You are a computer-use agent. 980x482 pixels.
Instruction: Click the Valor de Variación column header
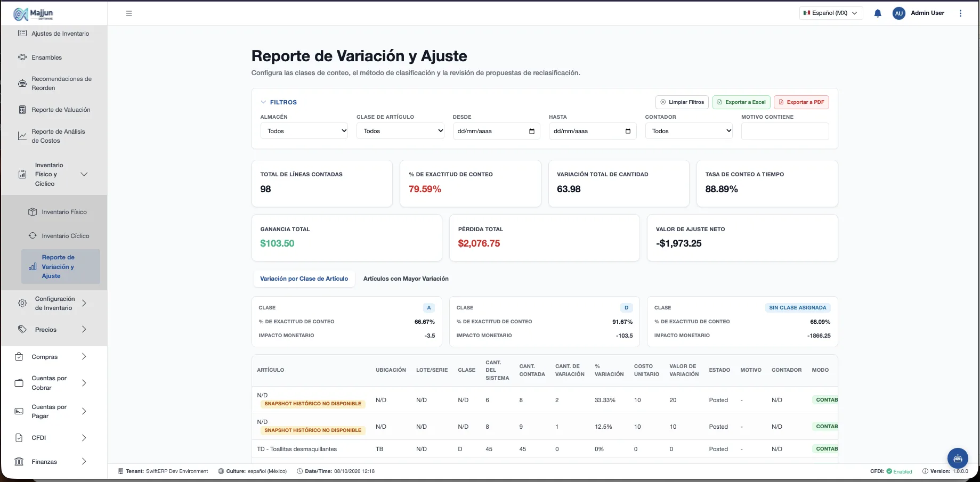pyautogui.click(x=684, y=370)
